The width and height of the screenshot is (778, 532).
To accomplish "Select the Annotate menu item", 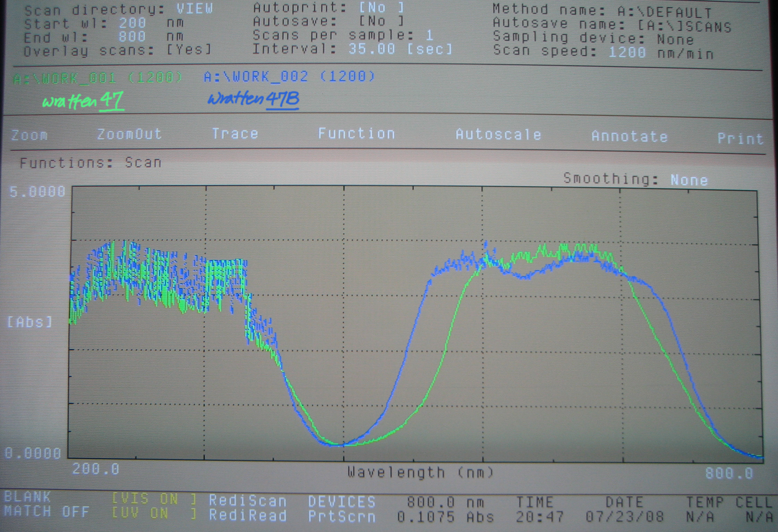I will [629, 136].
